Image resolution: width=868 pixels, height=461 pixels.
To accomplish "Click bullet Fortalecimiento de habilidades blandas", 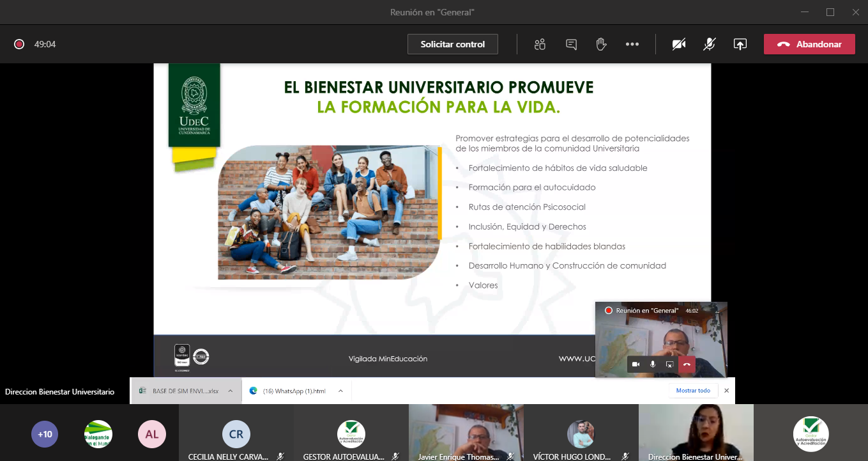I will coord(547,246).
